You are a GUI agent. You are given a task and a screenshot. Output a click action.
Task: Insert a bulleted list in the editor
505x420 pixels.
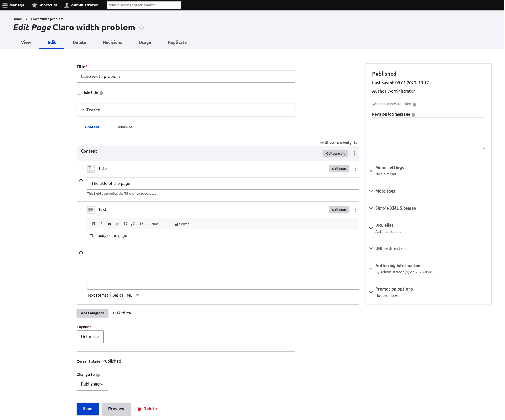(x=125, y=224)
